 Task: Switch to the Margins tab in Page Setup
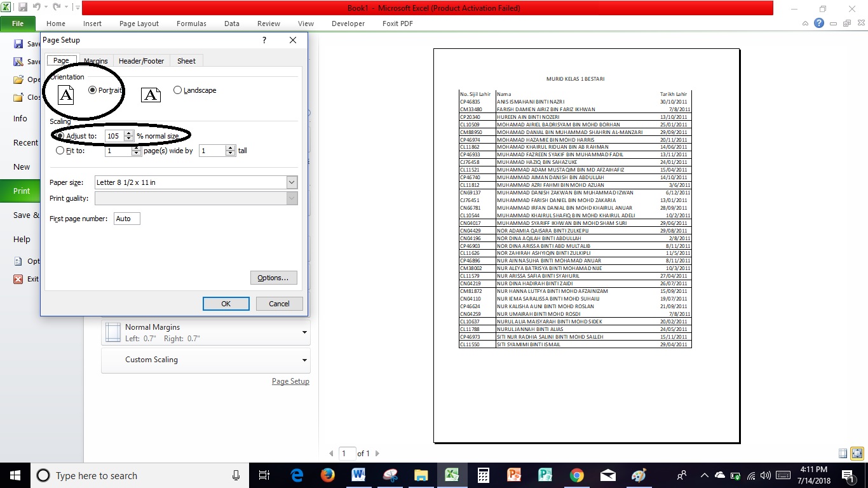pyautogui.click(x=95, y=60)
